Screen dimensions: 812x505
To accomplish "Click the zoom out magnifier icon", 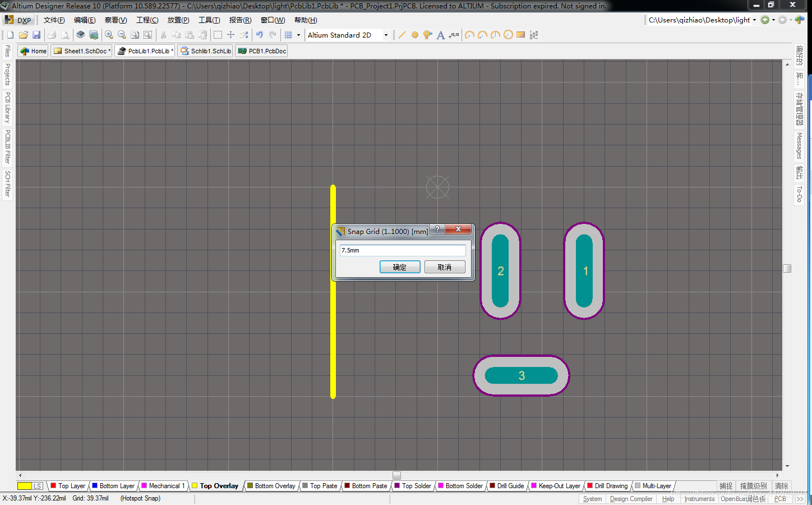I will 122,35.
